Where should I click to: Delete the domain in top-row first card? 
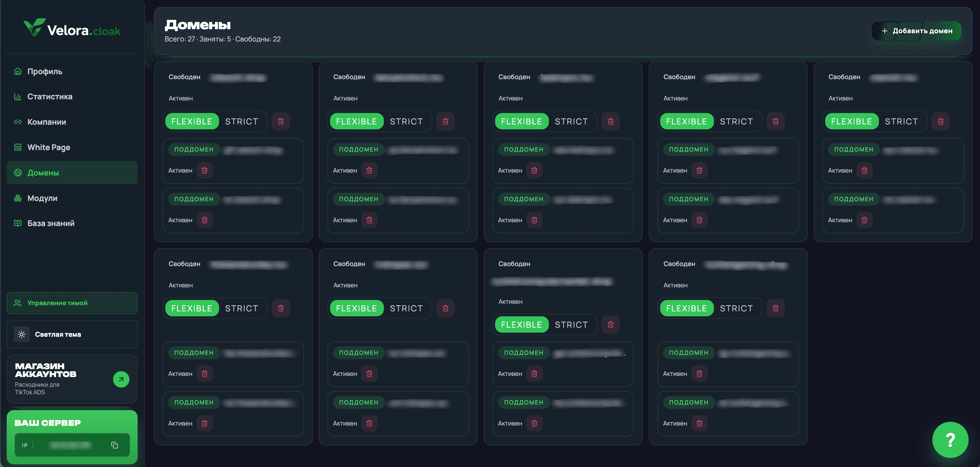[281, 121]
